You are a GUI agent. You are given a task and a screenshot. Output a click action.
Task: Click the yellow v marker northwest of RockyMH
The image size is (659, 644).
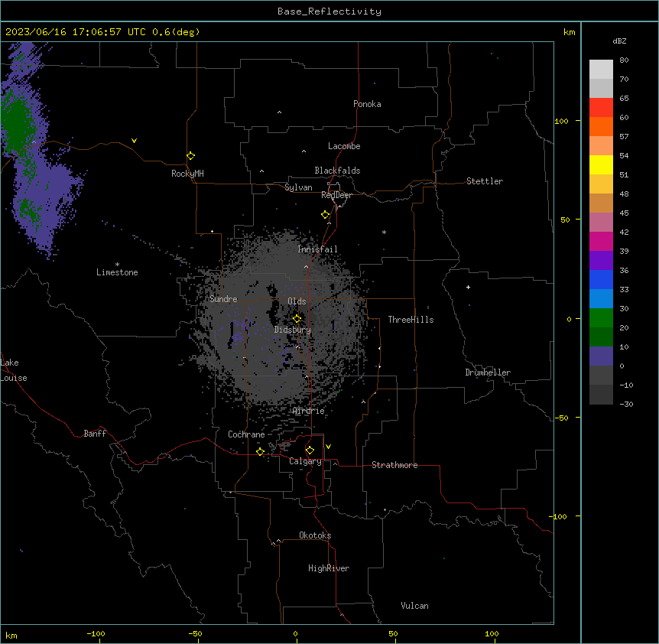[134, 141]
